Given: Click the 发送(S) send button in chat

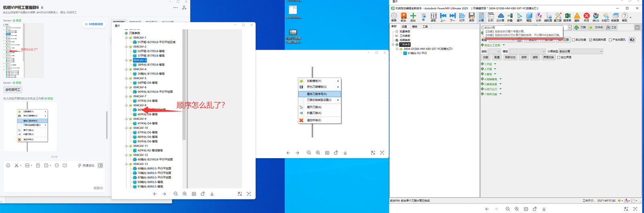Looking at the screenshot, I should (98, 188).
